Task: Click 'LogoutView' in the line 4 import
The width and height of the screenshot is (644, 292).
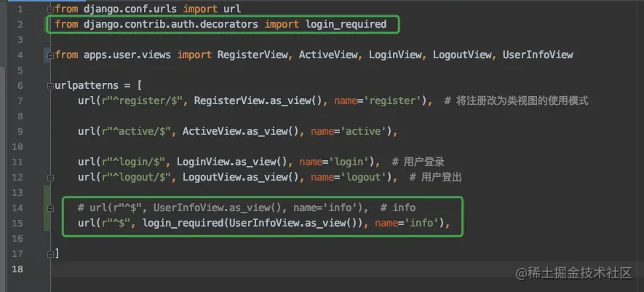Action: tap(461, 55)
